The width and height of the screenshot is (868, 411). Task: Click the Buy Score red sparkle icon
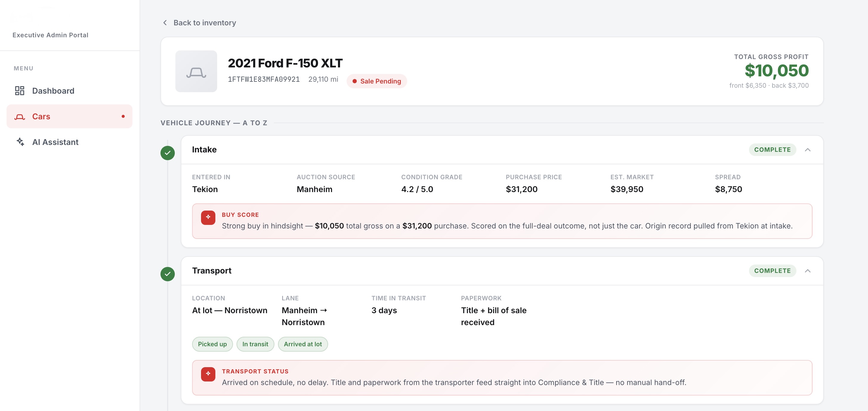coord(208,217)
